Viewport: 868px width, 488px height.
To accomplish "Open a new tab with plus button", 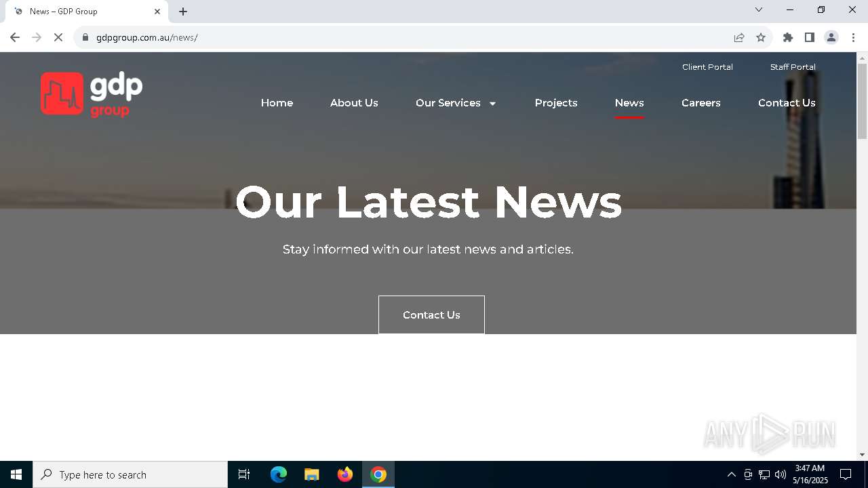I will tap(183, 12).
